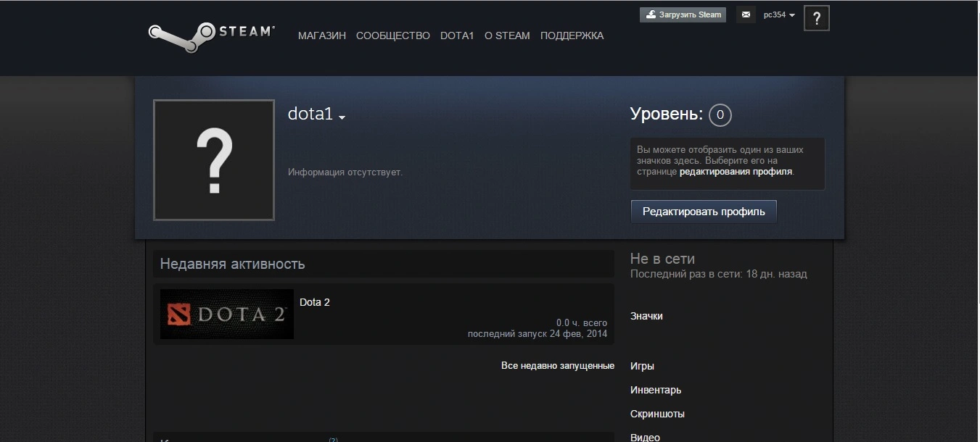Image resolution: width=980 pixels, height=442 pixels.
Task: Click the 0.0 ч. всего playtime text
Action: click(x=582, y=322)
